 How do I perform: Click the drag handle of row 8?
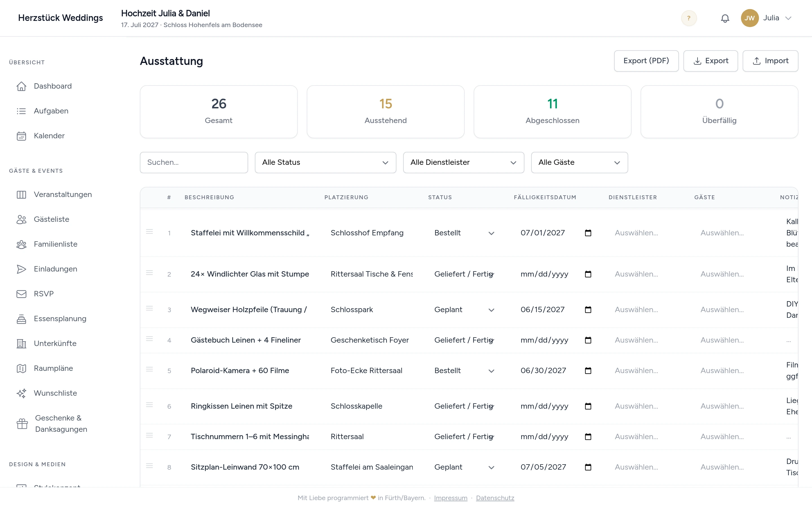[x=149, y=466]
